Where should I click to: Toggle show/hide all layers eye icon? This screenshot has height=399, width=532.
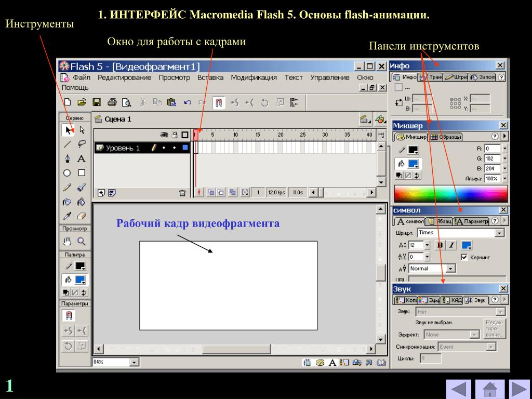point(164,135)
